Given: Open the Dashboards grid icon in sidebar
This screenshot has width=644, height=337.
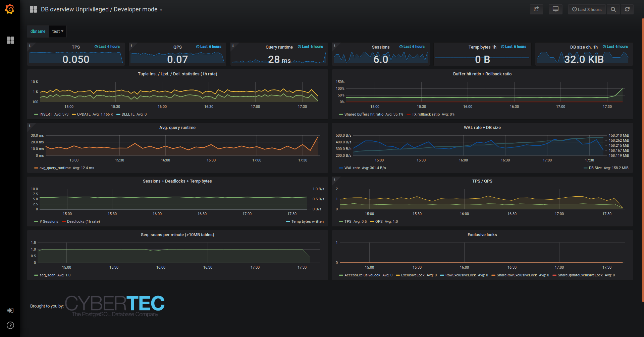Looking at the screenshot, I should (10, 40).
